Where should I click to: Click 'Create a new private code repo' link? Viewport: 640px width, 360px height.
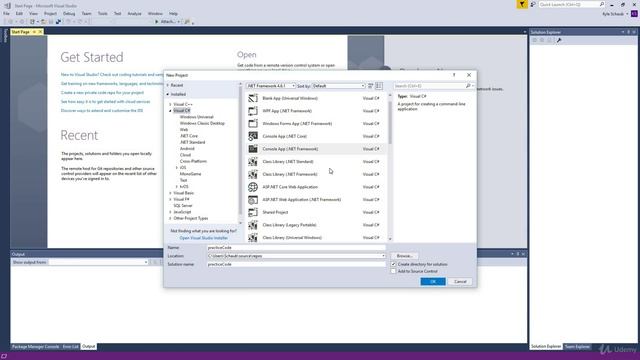pyautogui.click(x=102, y=93)
